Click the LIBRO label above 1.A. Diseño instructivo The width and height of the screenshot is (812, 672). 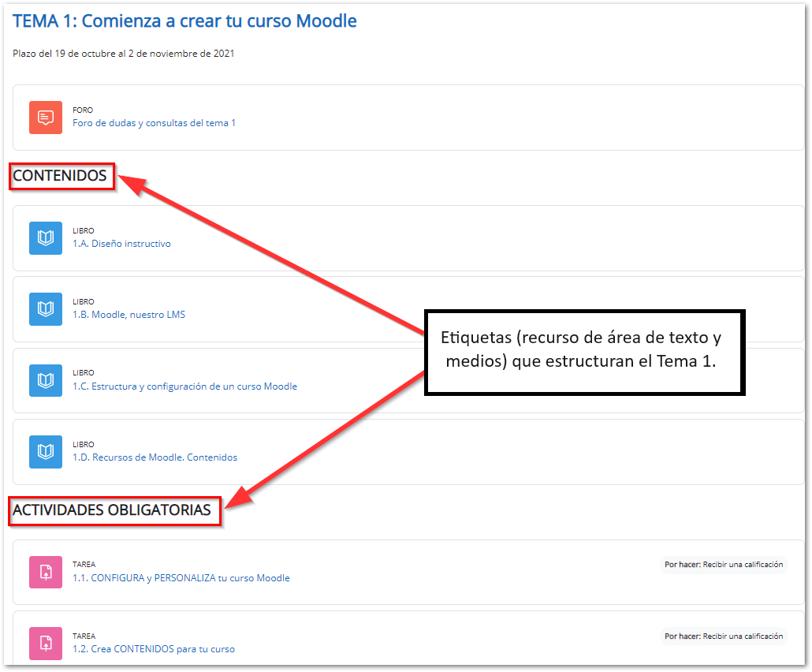coord(83,230)
